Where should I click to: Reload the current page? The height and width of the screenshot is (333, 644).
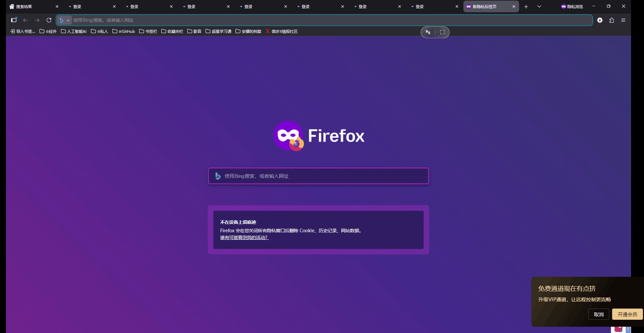[49, 20]
